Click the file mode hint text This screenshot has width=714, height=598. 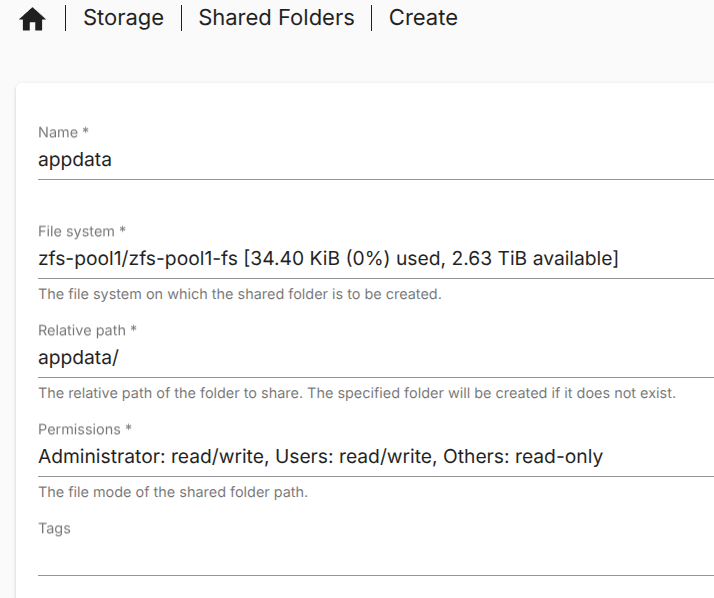[172, 492]
